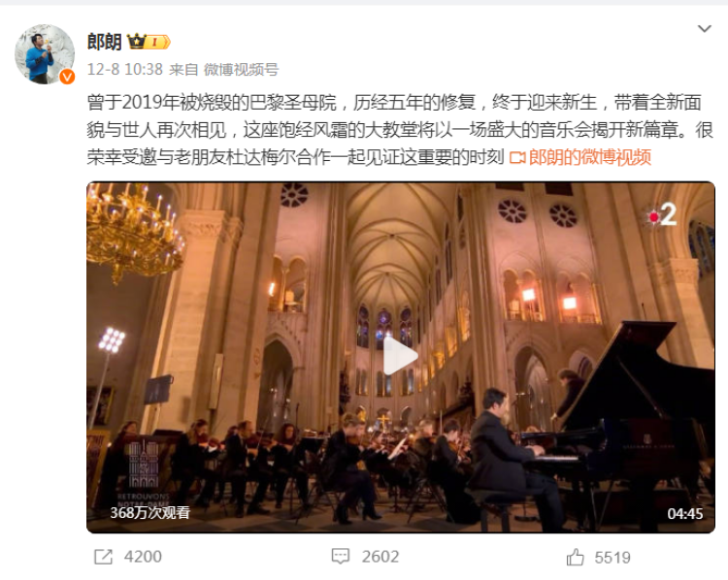Open the 12-8 10:38 post timestamp
This screenshot has width=728, height=580.
coord(125,70)
